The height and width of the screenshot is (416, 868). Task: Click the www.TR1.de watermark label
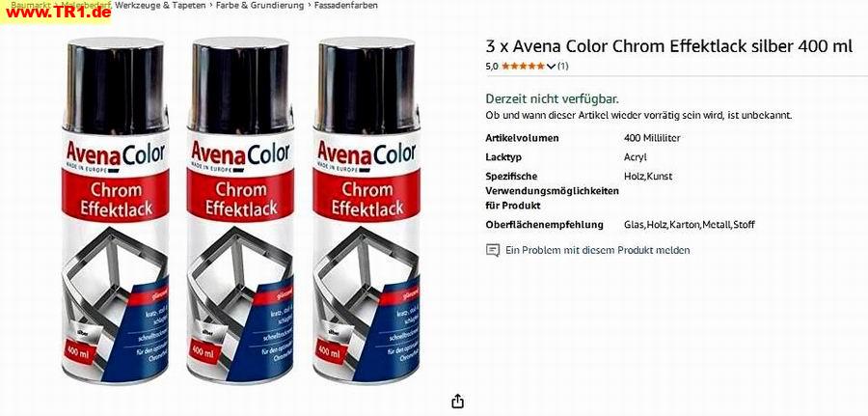tap(55, 14)
